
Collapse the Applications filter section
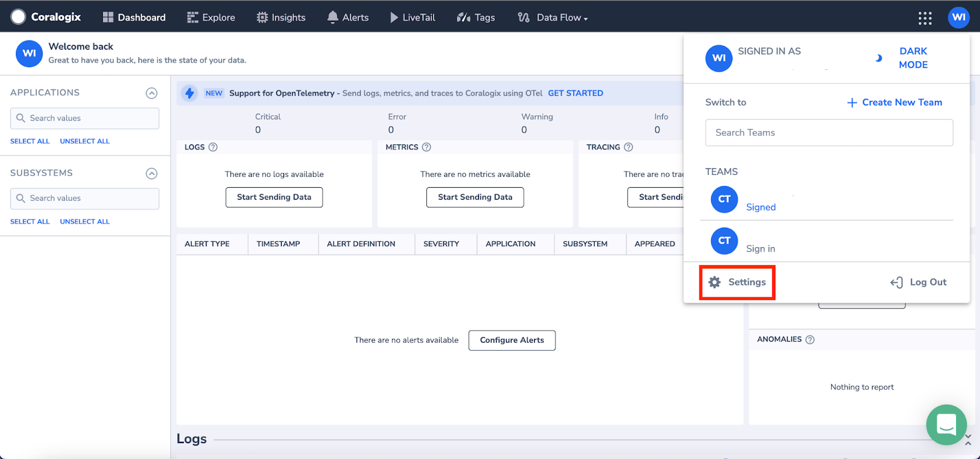click(x=152, y=93)
